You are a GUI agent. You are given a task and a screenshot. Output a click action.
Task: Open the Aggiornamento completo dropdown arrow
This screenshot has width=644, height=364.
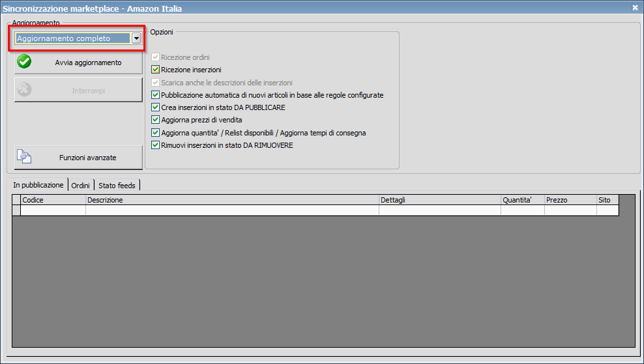point(136,38)
